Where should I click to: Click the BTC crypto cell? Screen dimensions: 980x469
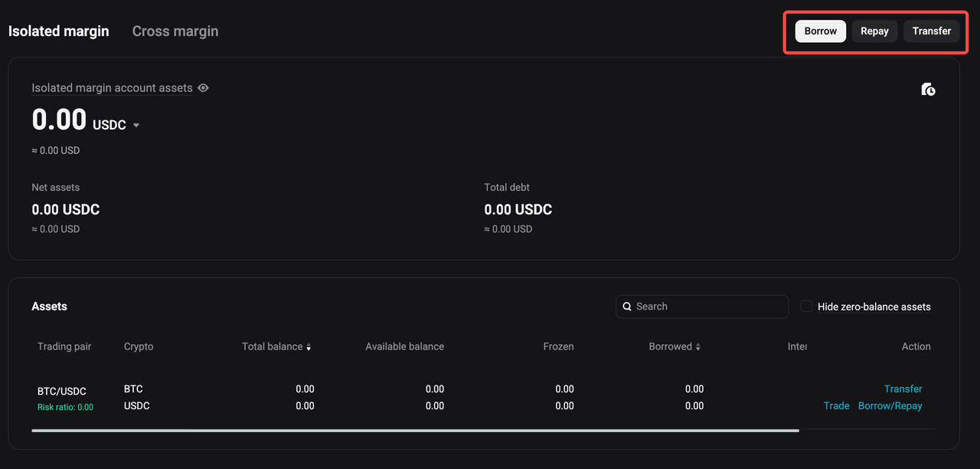click(x=133, y=389)
